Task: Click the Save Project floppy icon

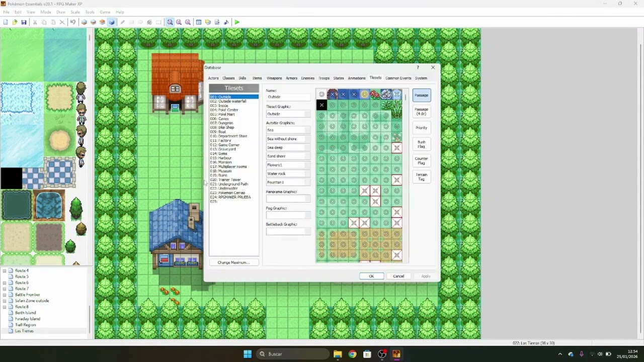Action: point(24,22)
